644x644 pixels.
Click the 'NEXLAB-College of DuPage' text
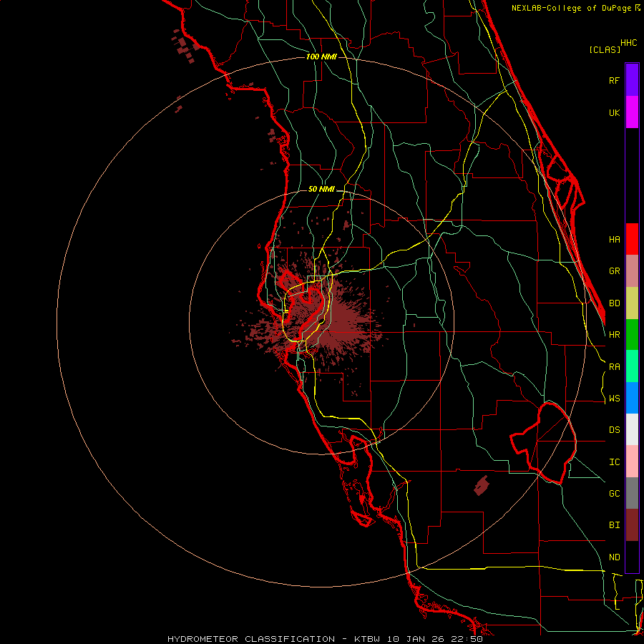[572, 8]
